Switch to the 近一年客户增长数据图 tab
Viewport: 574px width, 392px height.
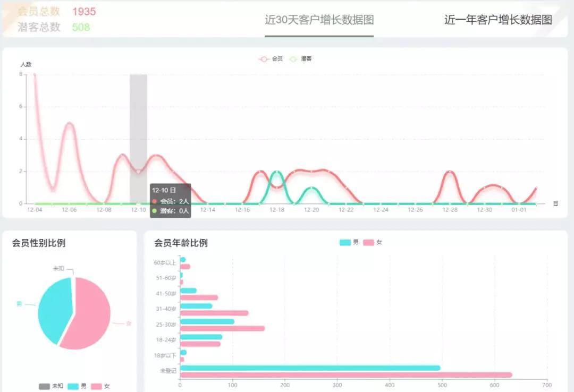(x=497, y=20)
